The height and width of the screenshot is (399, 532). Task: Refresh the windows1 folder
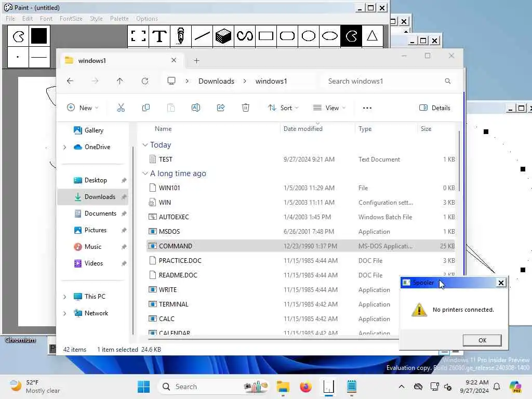pyautogui.click(x=145, y=81)
